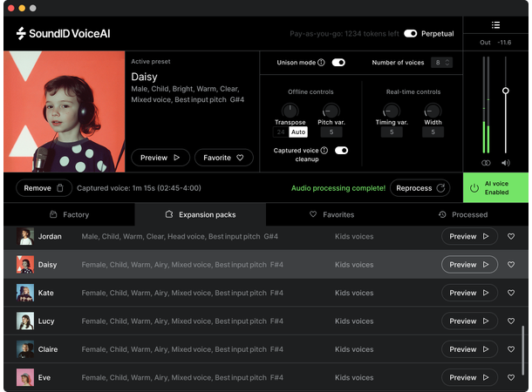532x392 pixels.
Task: Favorite the Kate voice with heart icon
Action: coord(511,293)
